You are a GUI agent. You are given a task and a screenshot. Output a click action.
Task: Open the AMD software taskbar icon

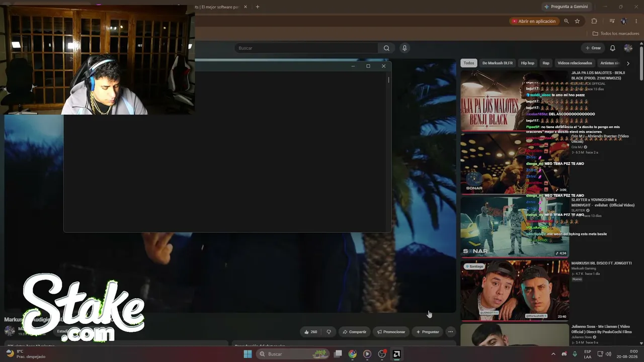coord(396,354)
